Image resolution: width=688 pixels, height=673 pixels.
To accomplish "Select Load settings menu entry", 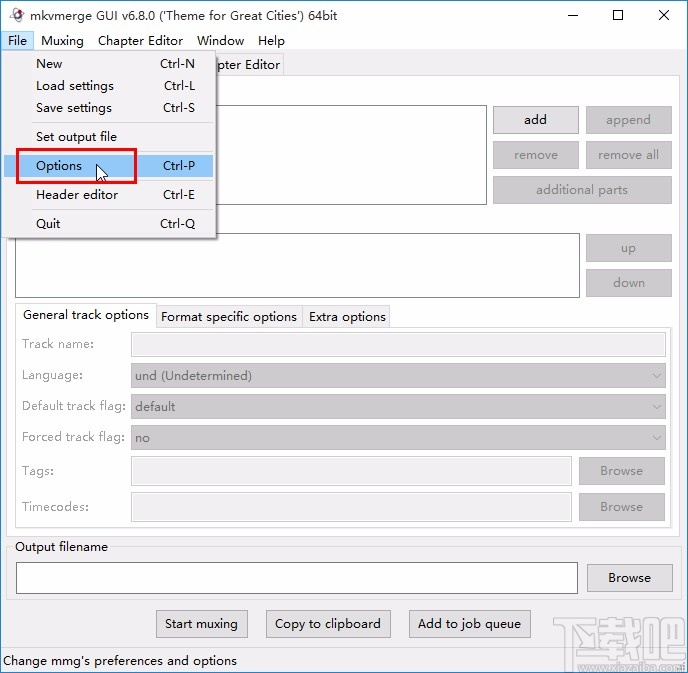I will [108, 86].
